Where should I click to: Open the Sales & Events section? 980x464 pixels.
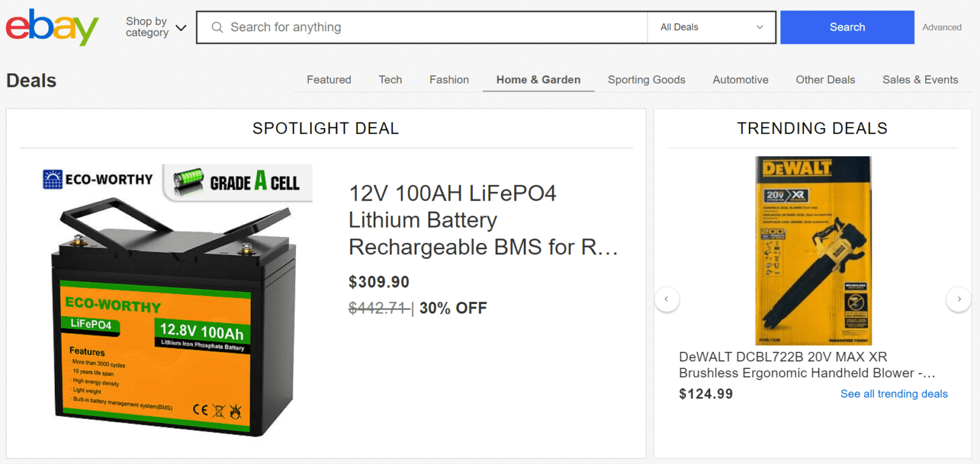[920, 79]
